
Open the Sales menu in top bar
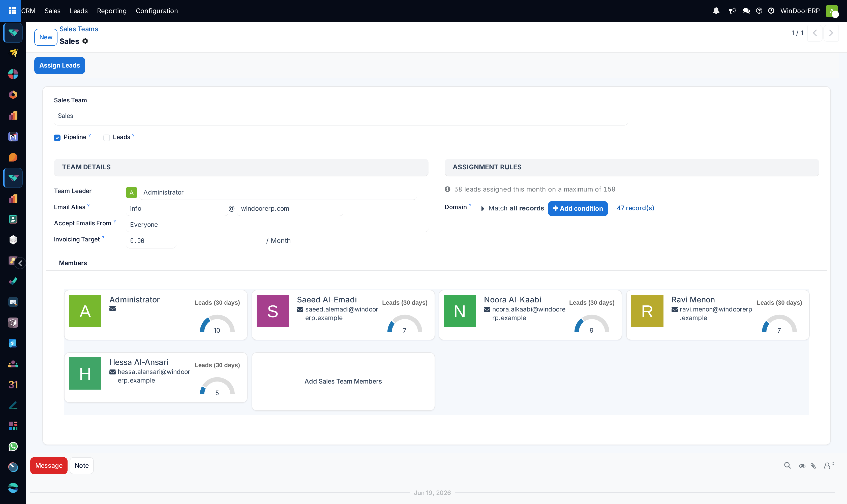[x=52, y=11]
